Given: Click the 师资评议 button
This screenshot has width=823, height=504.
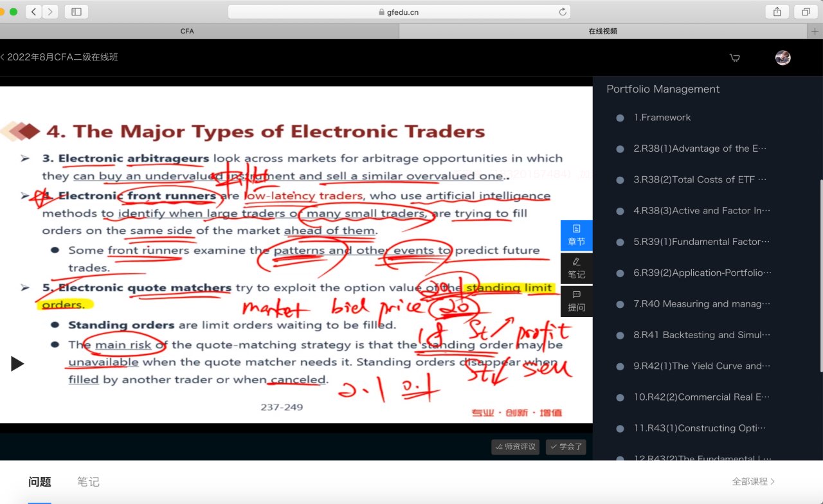Looking at the screenshot, I should pyautogui.click(x=516, y=447).
